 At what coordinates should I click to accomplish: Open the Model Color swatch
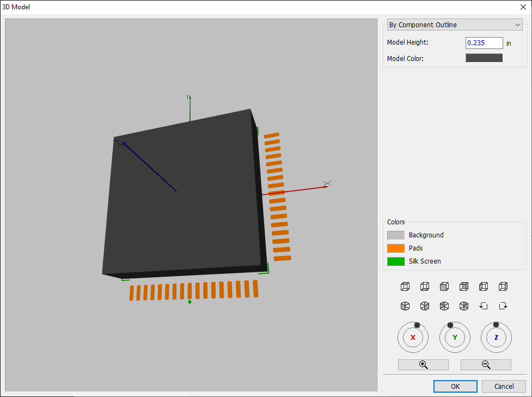click(x=484, y=58)
